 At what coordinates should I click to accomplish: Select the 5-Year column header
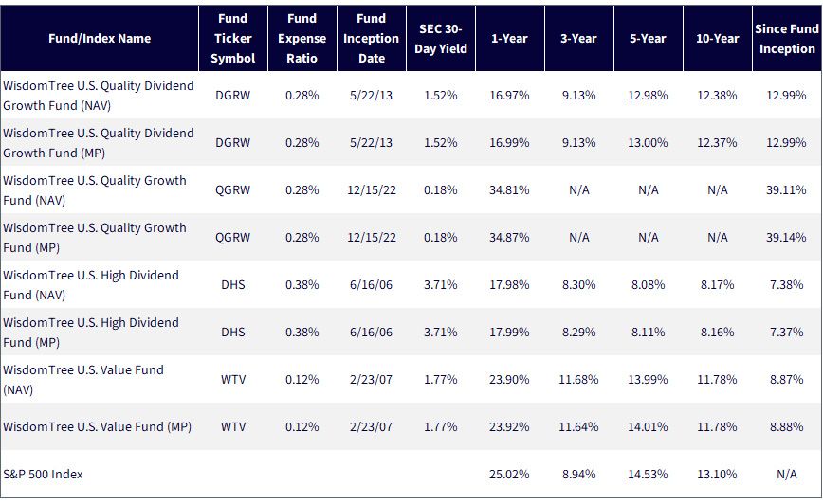click(x=648, y=38)
